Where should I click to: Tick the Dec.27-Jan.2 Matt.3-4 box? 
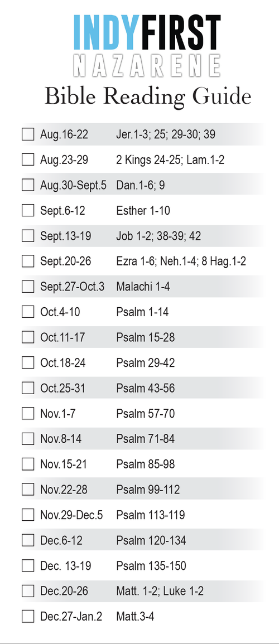pos(28,617)
